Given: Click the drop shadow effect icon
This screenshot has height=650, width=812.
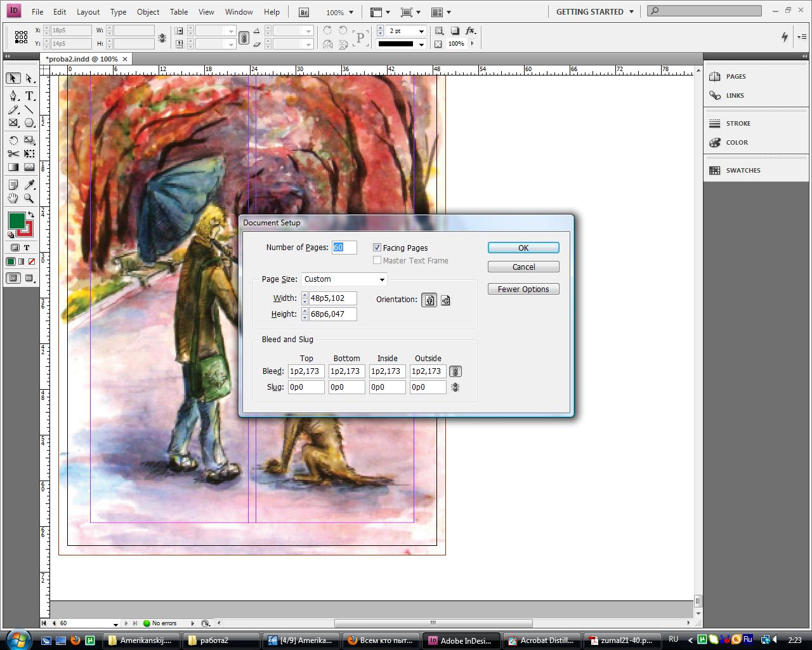Looking at the screenshot, I should tap(455, 30).
